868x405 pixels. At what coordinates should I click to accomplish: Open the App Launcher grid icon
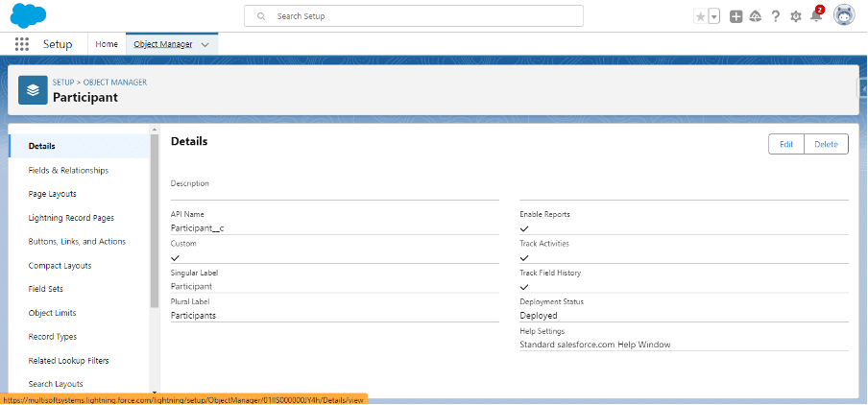click(x=21, y=44)
